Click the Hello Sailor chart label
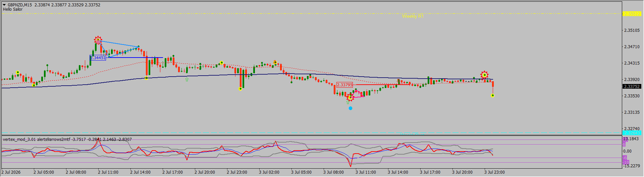The height and width of the screenshot is (177, 644). (13, 9)
